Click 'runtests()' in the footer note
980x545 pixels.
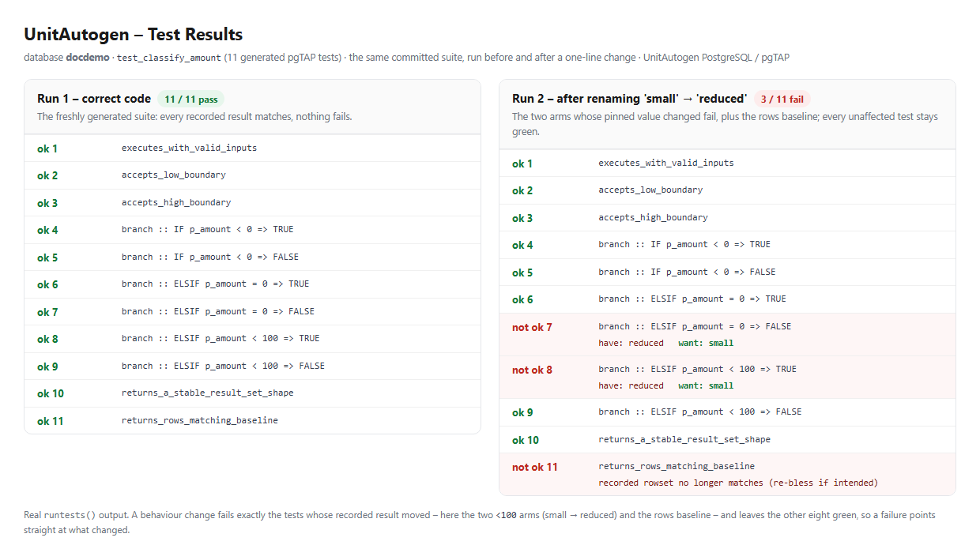(70, 515)
